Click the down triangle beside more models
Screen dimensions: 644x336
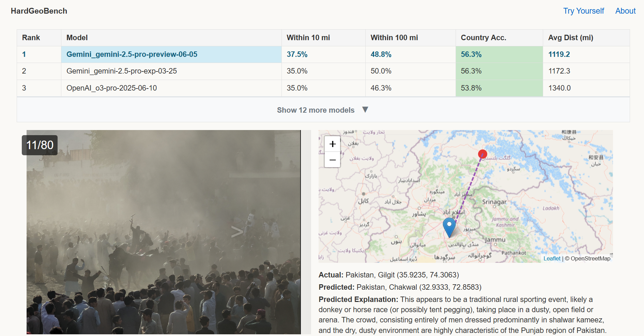[x=365, y=110]
